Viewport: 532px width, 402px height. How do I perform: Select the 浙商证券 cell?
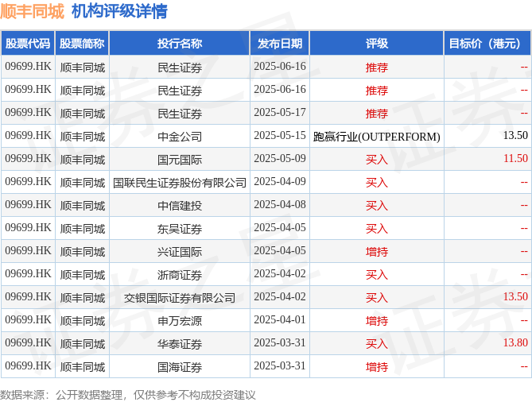180,275
